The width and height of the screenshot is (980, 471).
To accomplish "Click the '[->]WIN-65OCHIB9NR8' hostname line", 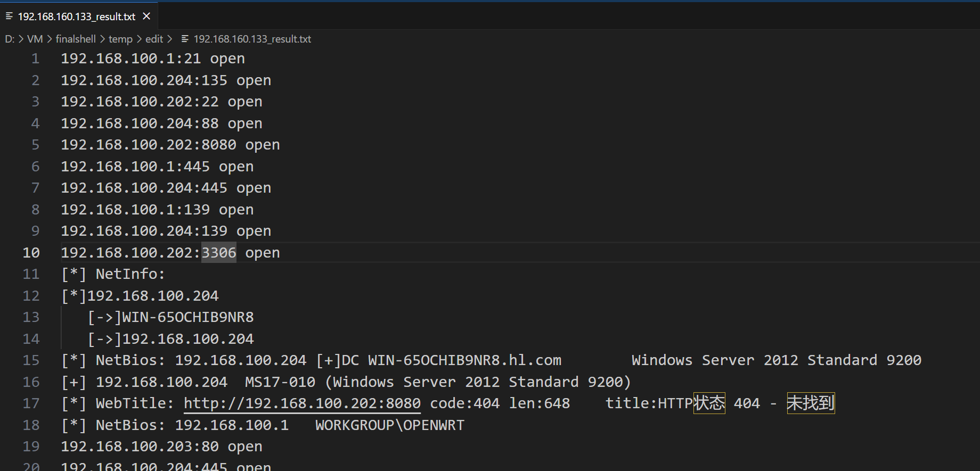I will [170, 317].
